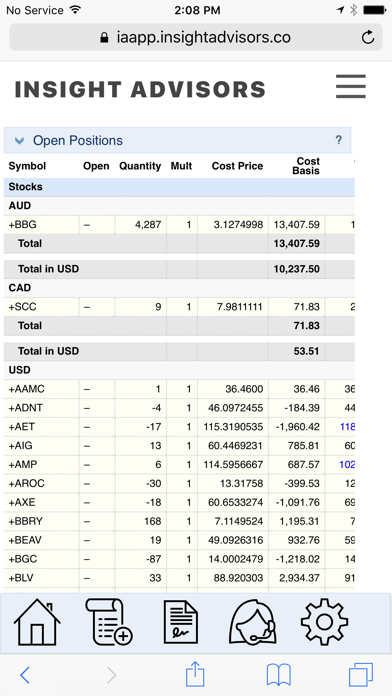392x696 pixels.
Task: Collapse the Open Positions section
Action: pyautogui.click(x=19, y=141)
